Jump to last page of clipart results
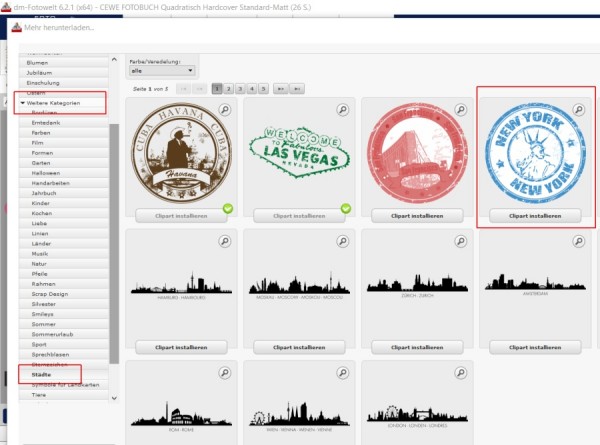 (x=297, y=89)
